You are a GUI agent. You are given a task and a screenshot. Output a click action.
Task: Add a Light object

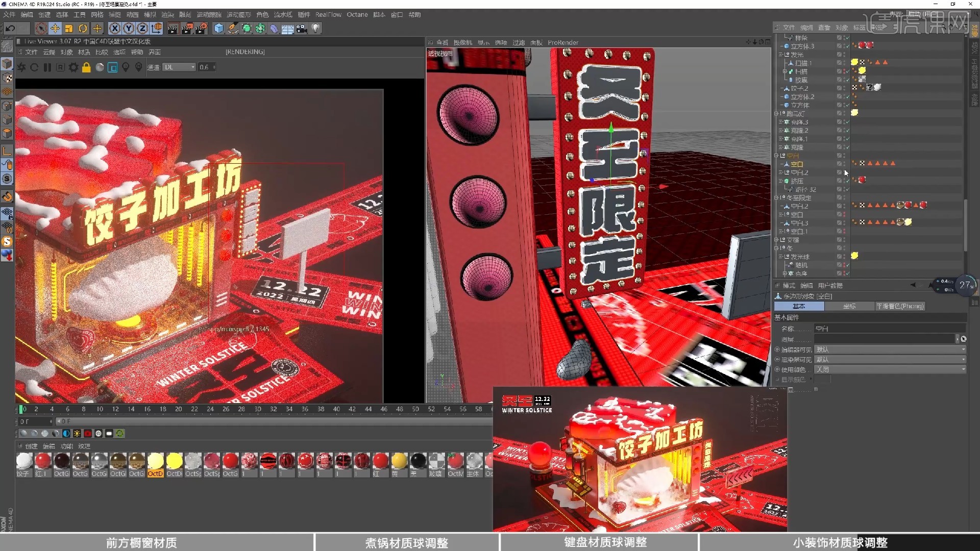(x=316, y=29)
